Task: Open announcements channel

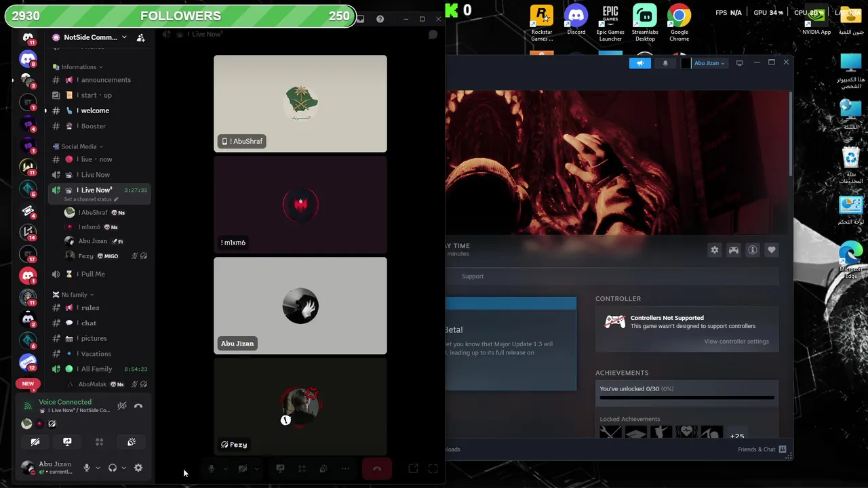Action: coord(100,80)
